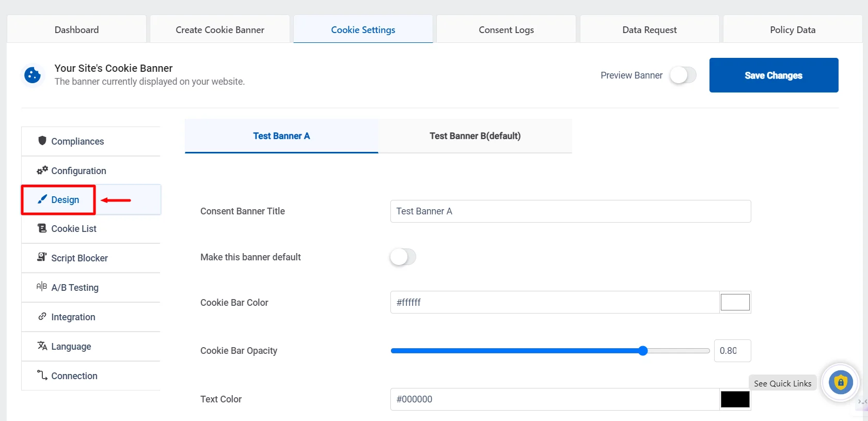Image resolution: width=868 pixels, height=421 pixels.
Task: Click the Consent Banner Title input field
Action: tap(570, 211)
